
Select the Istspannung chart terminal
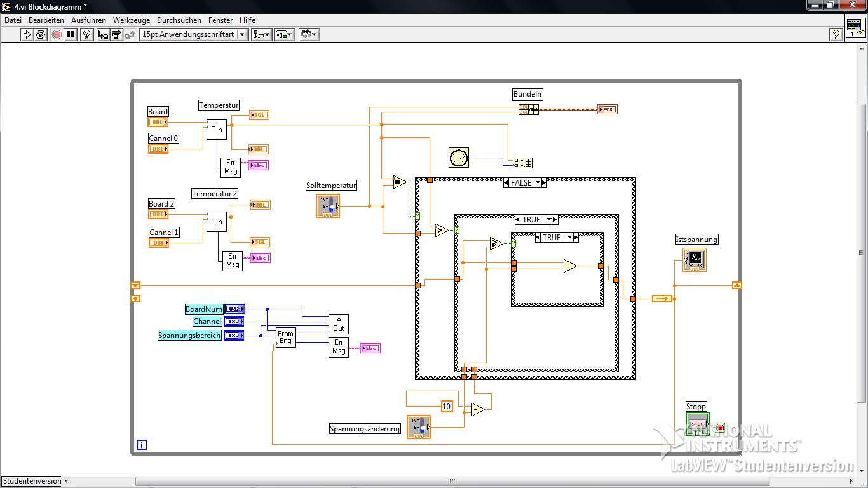(x=694, y=260)
